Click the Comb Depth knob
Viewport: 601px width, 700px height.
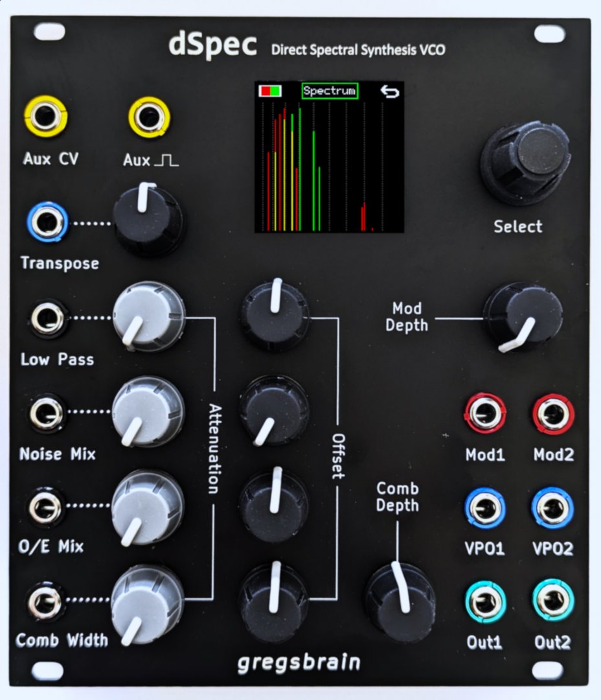(399, 598)
